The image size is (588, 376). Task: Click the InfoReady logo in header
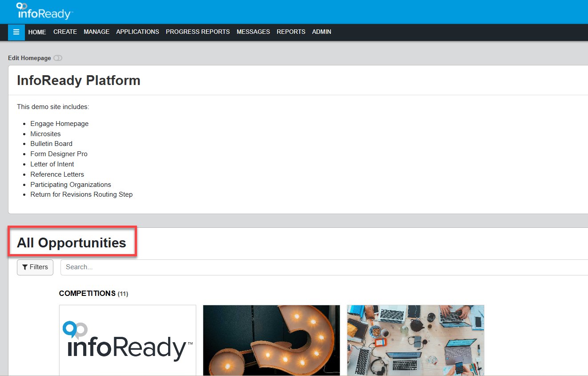(x=44, y=12)
